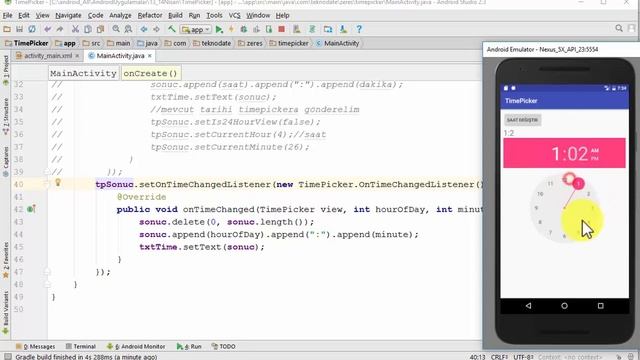The width and height of the screenshot is (640, 360).
Task: Open project folder icon in toolbar
Action: point(7,29)
